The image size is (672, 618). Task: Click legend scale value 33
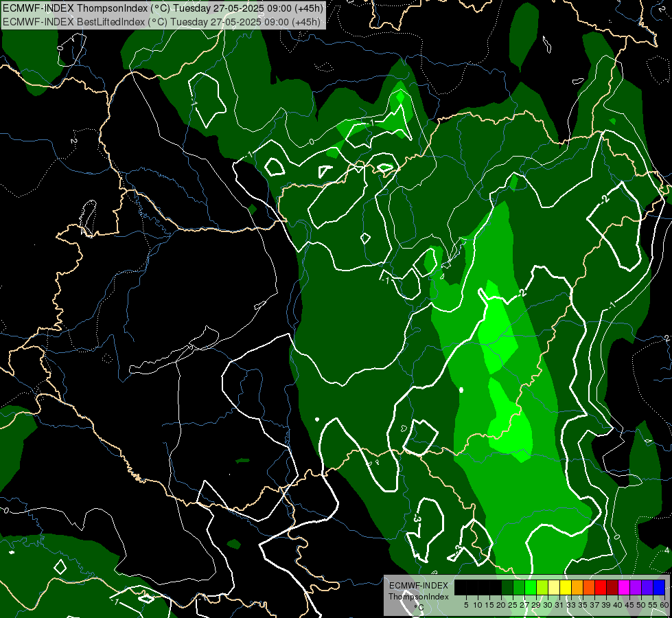571,605
